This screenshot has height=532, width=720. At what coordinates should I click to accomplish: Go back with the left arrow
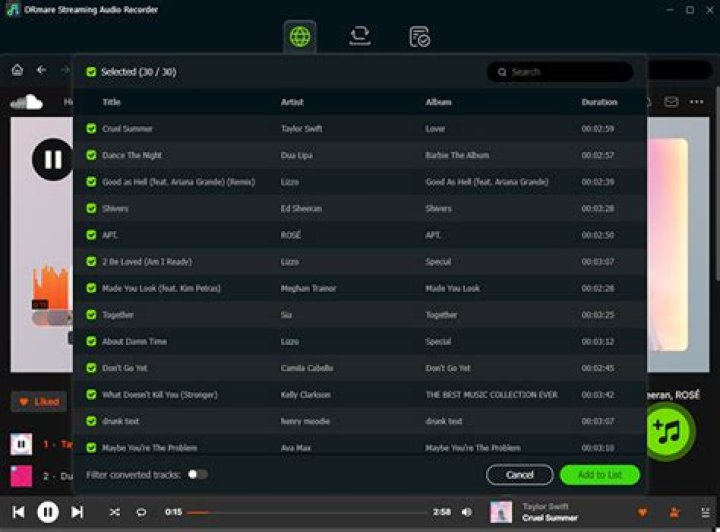pos(41,70)
